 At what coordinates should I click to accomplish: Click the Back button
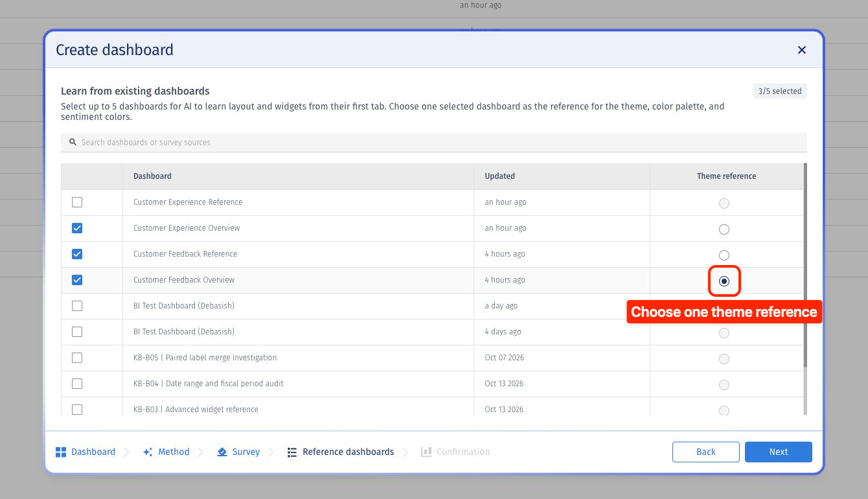click(x=706, y=452)
